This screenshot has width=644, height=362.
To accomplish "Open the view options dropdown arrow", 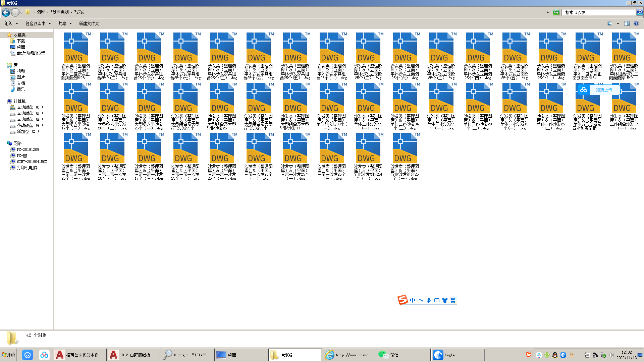I will (618, 23).
